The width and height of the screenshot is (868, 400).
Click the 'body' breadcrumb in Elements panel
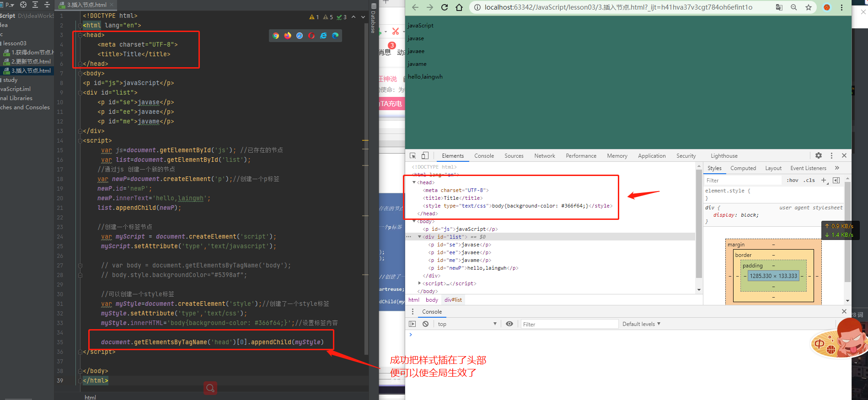pos(432,300)
